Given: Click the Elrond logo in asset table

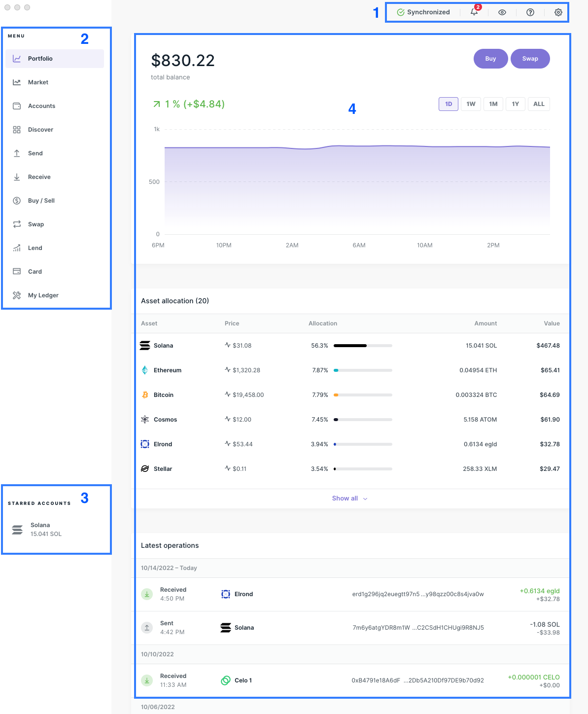Looking at the screenshot, I should pyautogui.click(x=145, y=444).
